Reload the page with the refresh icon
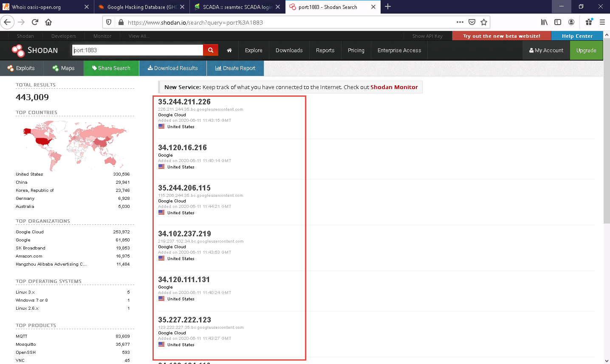Viewport: 610px width, 364px height. tap(35, 22)
